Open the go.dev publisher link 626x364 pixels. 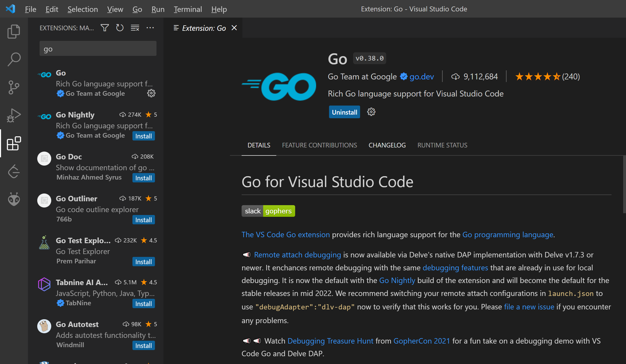[421, 77]
